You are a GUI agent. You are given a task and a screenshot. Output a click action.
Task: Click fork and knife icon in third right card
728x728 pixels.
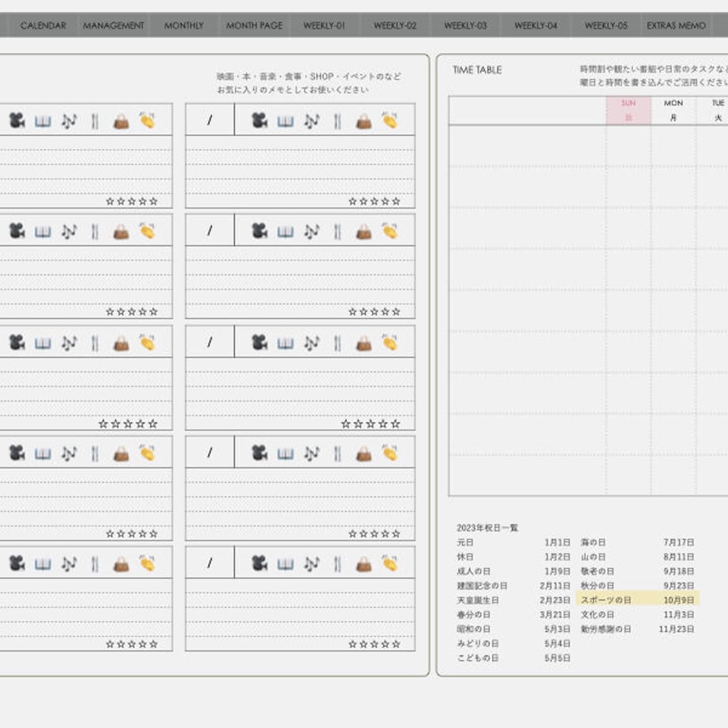coord(338,343)
